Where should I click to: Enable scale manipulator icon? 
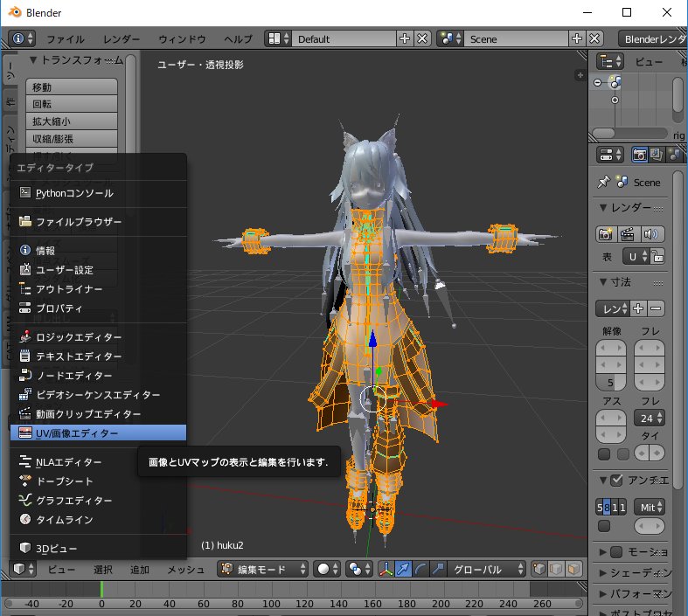437,569
